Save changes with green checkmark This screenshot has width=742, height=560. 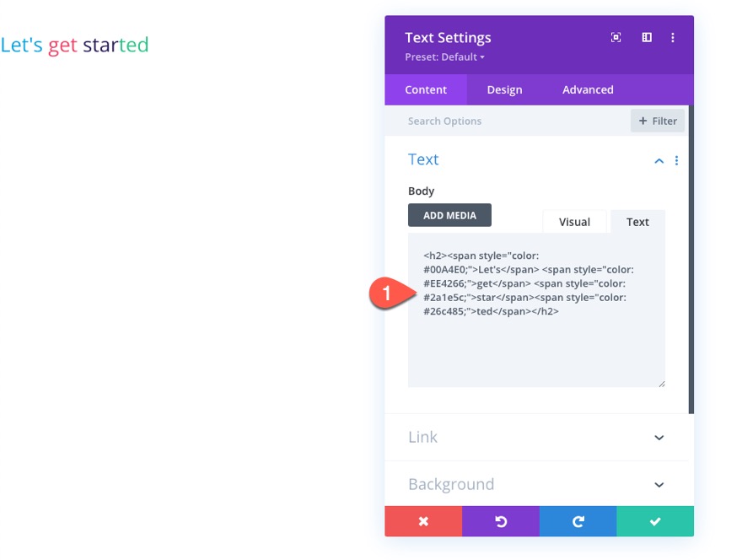tap(655, 521)
